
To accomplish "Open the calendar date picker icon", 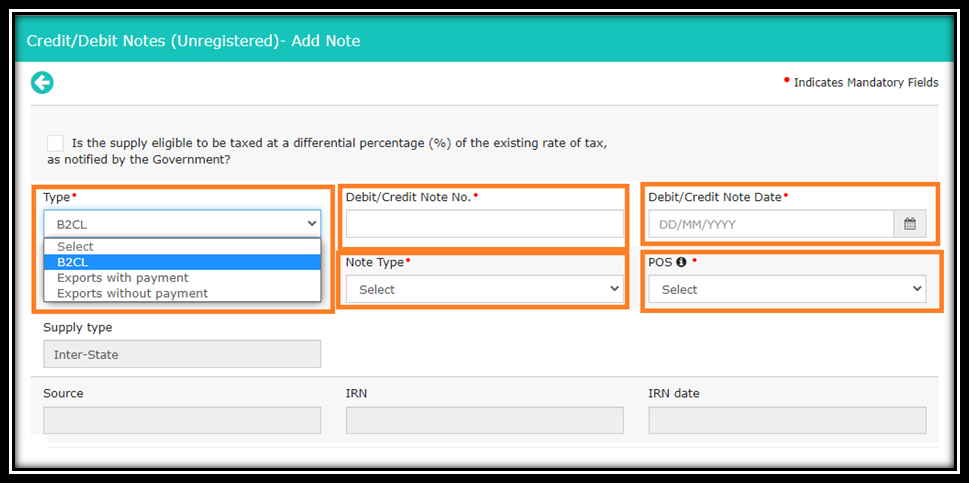I will 910,224.
